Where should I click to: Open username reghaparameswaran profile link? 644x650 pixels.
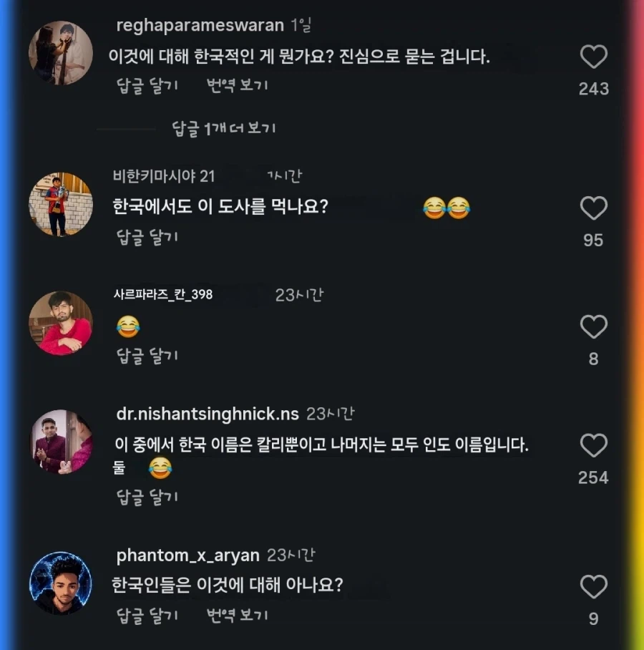200,26
